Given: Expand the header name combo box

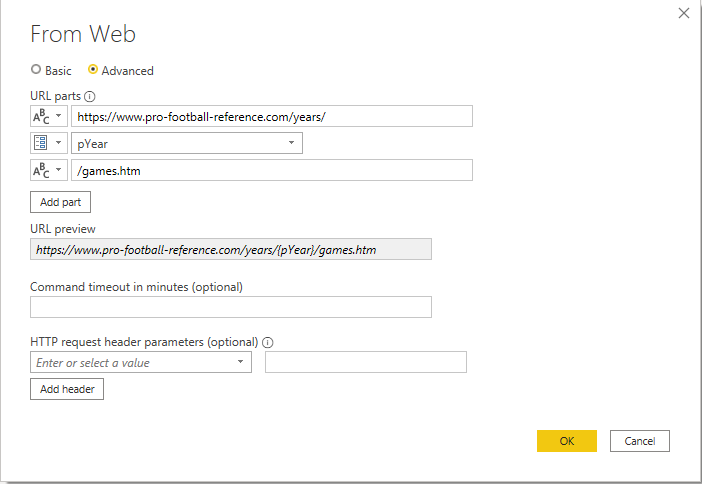Looking at the screenshot, I should tap(241, 363).
